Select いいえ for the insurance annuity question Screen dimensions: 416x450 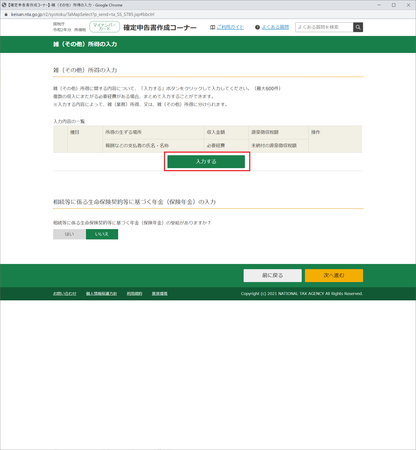tap(102, 234)
